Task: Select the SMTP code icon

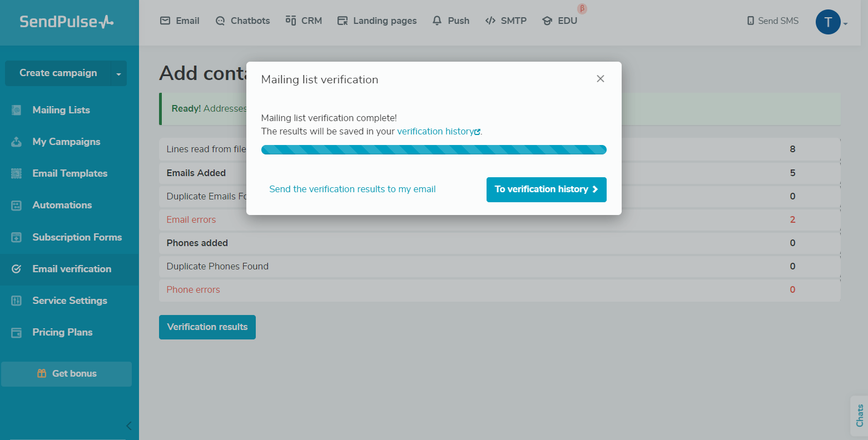Action: [490, 20]
